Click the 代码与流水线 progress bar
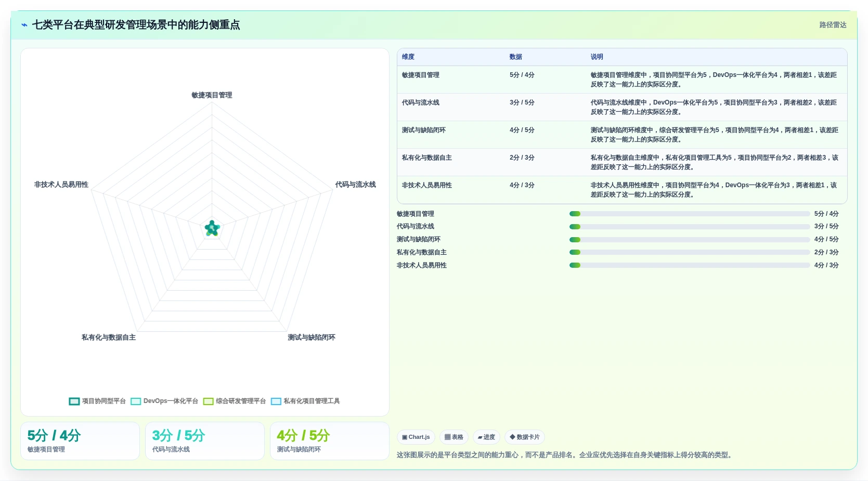The width and height of the screenshot is (868, 481). coord(690,227)
